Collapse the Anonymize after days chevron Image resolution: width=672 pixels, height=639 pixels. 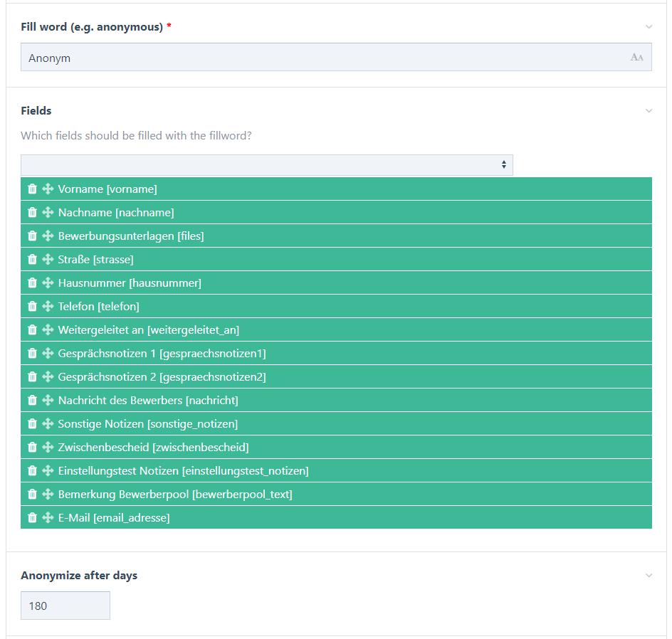[x=649, y=576]
